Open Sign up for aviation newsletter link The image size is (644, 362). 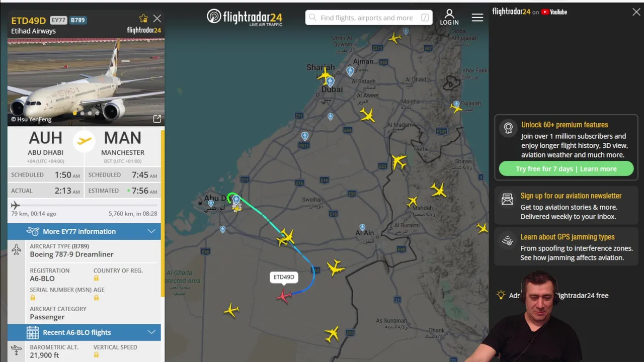point(571,196)
